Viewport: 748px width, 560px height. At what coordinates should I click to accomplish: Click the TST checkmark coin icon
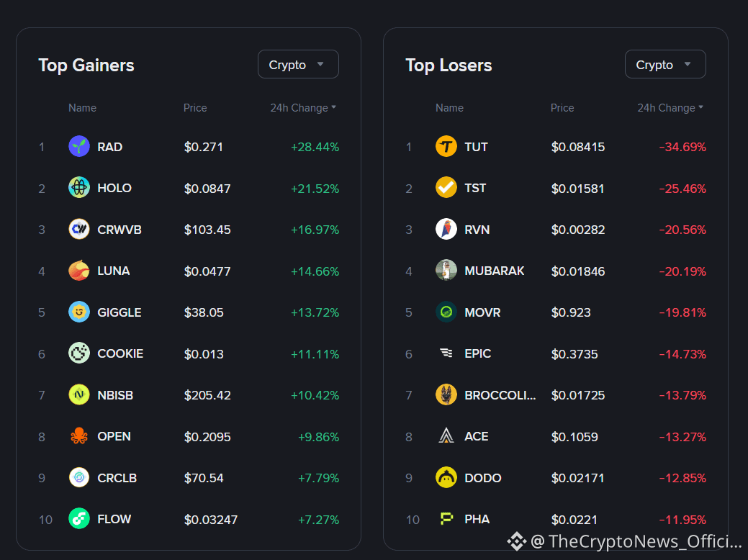(446, 188)
